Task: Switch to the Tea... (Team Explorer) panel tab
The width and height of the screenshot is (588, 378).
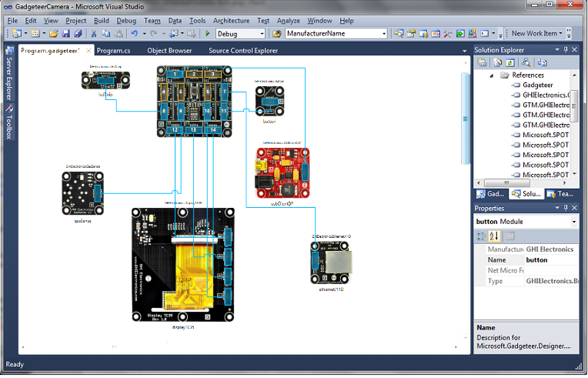Action: (x=560, y=194)
